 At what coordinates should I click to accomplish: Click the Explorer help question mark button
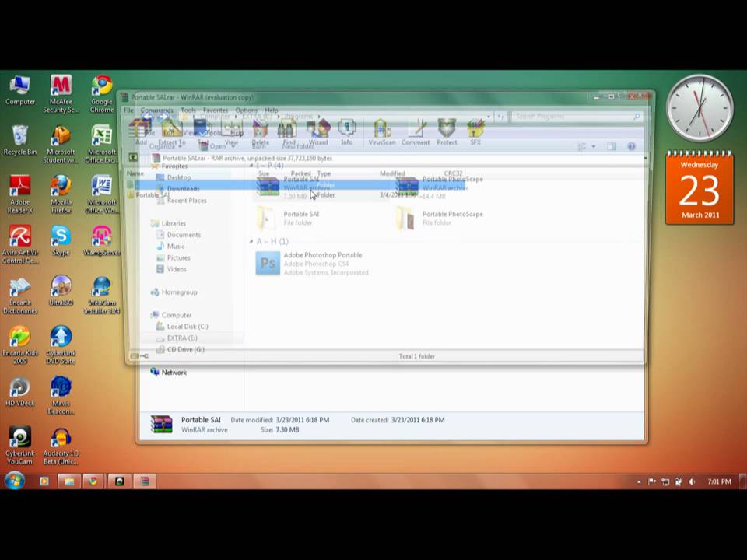(x=631, y=147)
